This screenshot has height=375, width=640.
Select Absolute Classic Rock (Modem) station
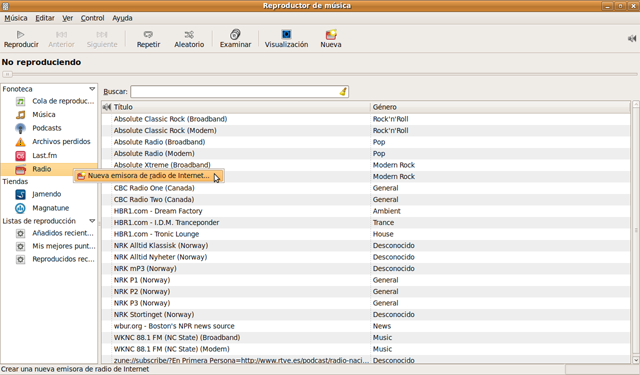tap(366, 131)
